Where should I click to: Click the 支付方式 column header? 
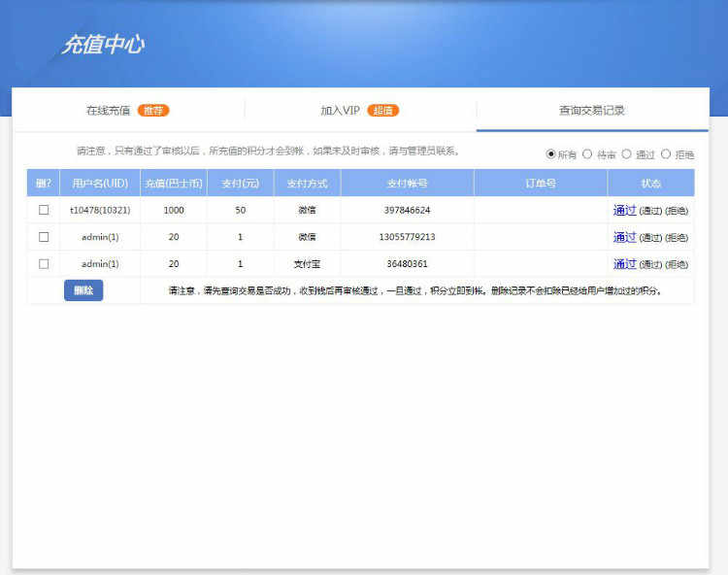point(308,183)
